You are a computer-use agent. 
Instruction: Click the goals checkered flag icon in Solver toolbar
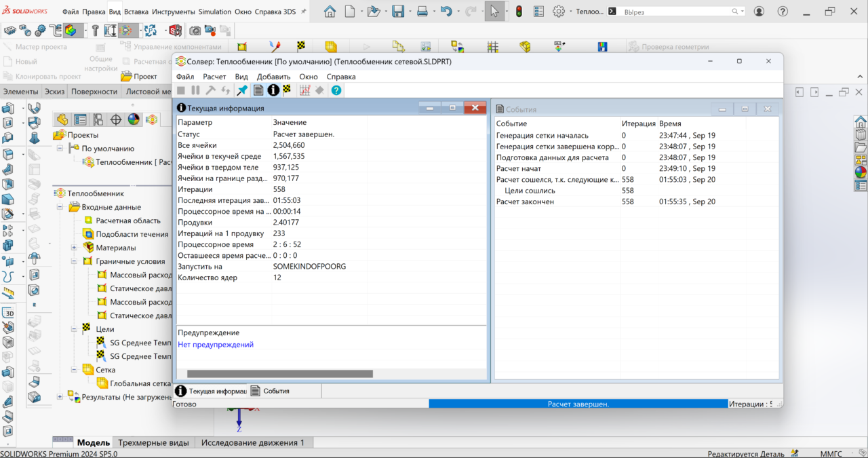(x=287, y=90)
